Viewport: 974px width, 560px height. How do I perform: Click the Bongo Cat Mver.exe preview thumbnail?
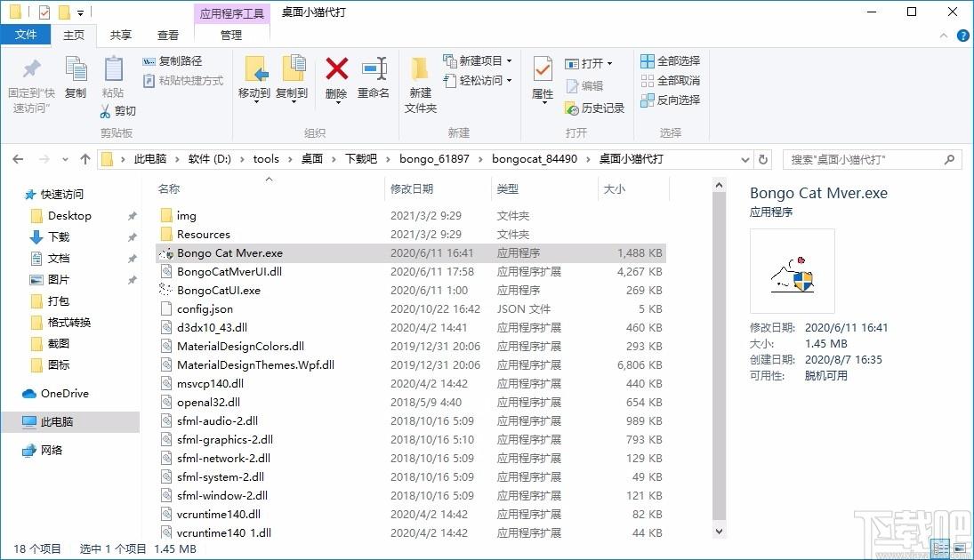(792, 271)
